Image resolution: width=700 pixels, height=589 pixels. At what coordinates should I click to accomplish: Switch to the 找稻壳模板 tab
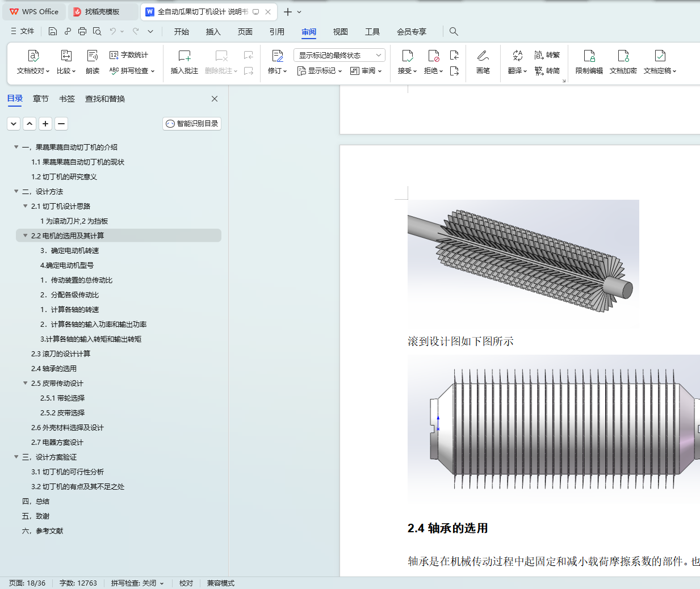(102, 11)
